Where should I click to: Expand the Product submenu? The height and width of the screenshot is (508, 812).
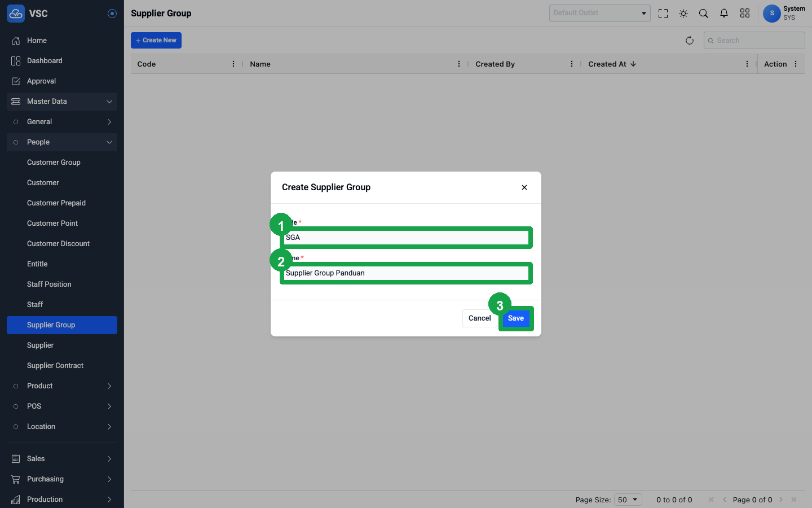62,386
